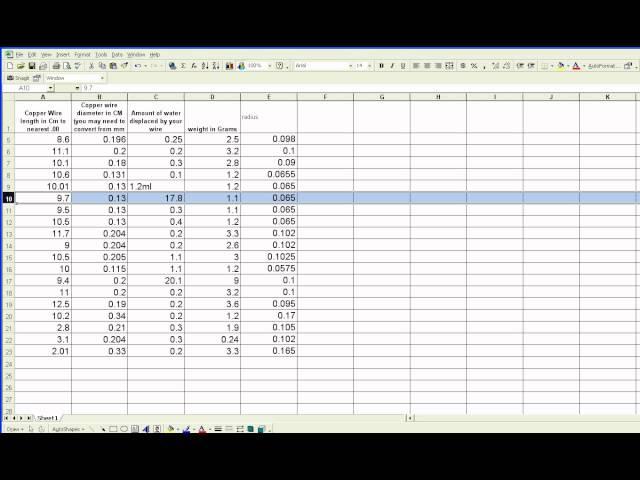Image resolution: width=640 pixels, height=480 pixels.
Task: Click the Open file folder icon
Action: click(21, 66)
